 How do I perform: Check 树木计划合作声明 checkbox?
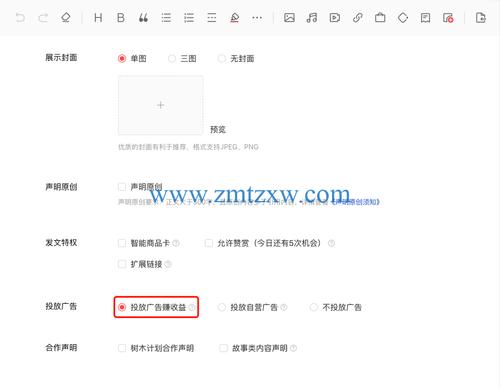[x=122, y=348]
